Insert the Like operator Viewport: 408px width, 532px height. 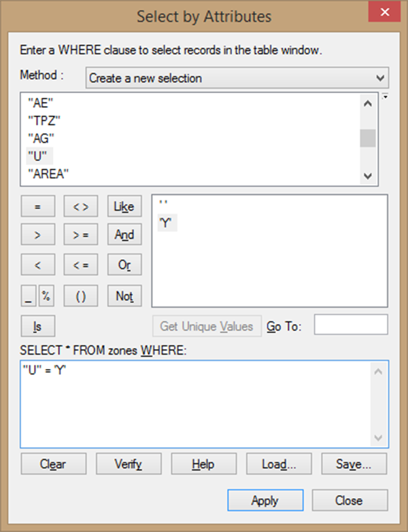124,206
